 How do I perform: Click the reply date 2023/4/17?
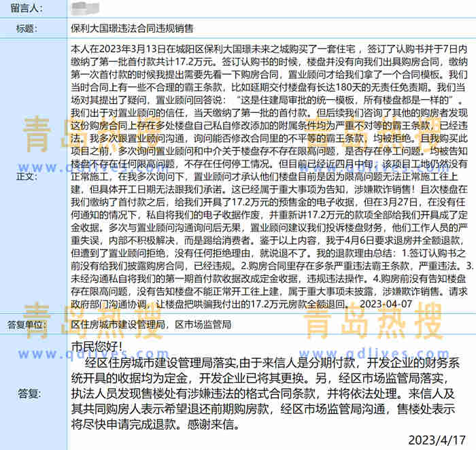(437, 440)
